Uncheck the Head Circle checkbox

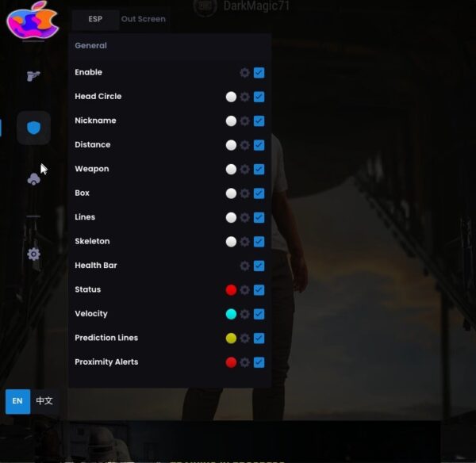tap(259, 97)
